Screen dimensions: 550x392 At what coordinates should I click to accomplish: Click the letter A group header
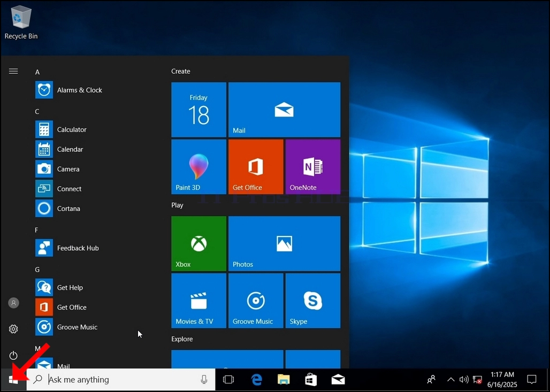click(37, 72)
